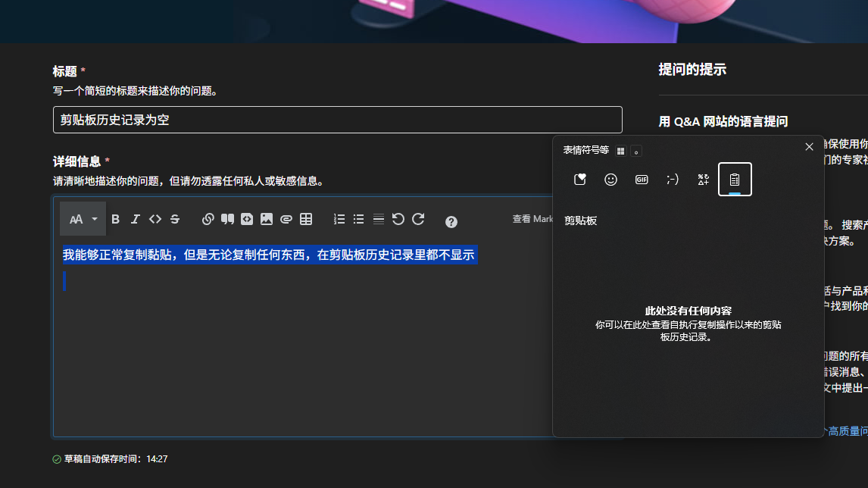
Task: Create a numbered list
Action: point(339,219)
